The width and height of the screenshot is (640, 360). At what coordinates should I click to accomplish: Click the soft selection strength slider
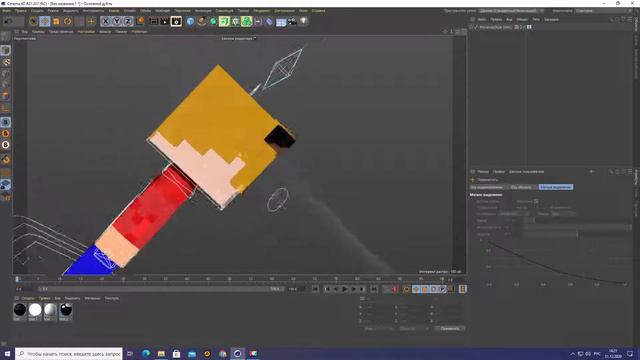(577, 227)
